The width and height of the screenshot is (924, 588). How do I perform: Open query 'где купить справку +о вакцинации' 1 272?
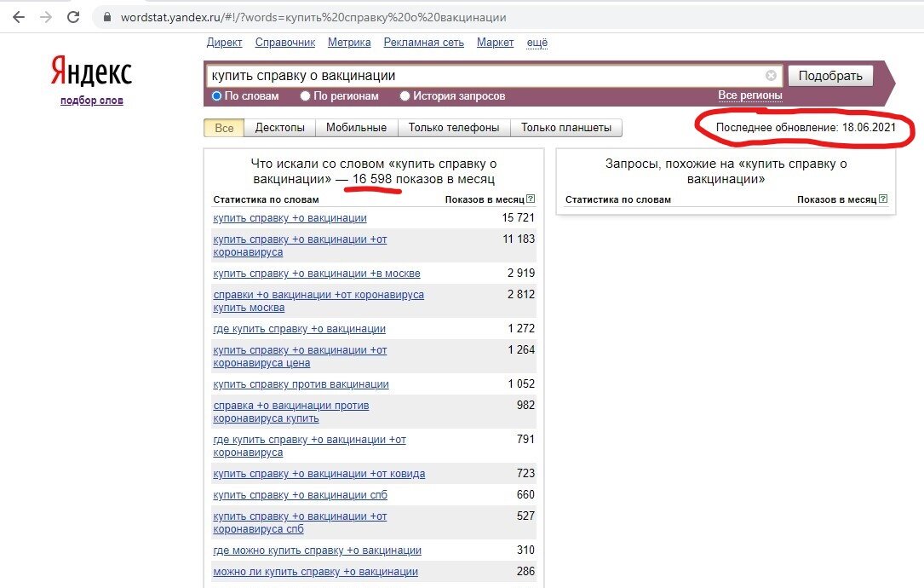[300, 329]
